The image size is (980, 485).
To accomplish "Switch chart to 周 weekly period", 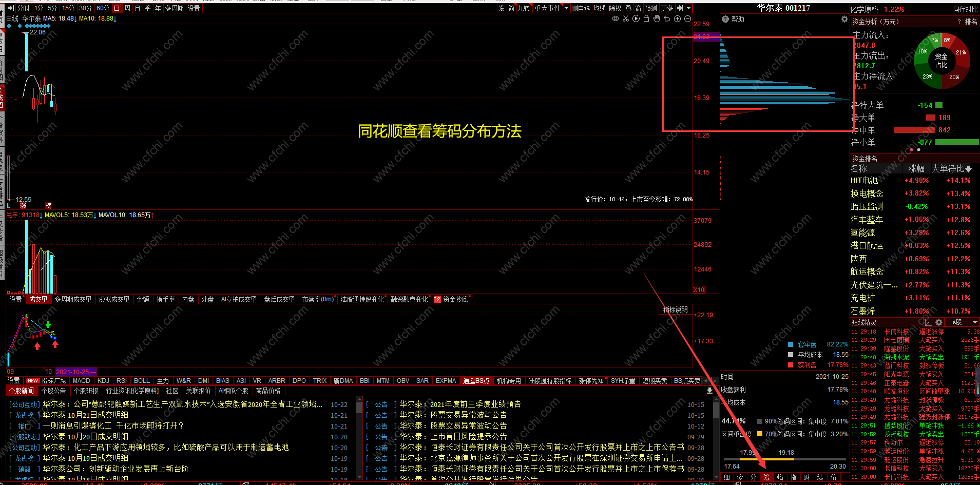I will (127, 8).
